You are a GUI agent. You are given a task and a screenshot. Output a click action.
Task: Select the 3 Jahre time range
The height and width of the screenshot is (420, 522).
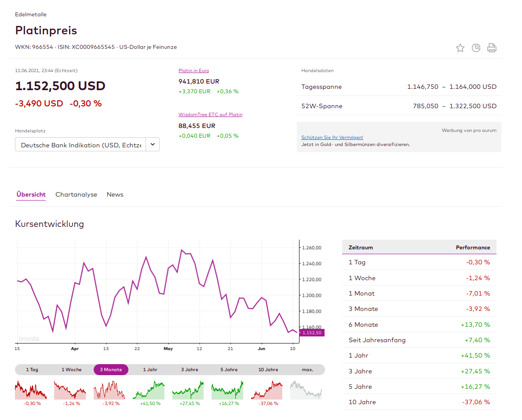190,369
